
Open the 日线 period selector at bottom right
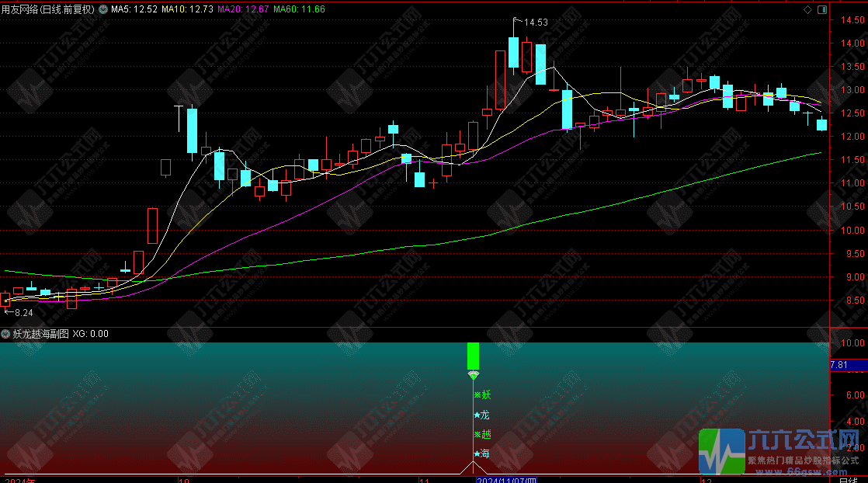(x=851, y=479)
